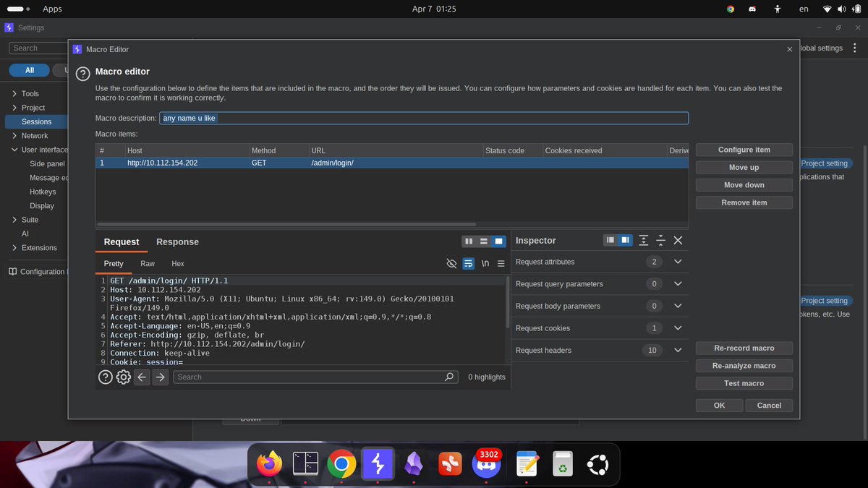Open the red XMind-style dock app
868x488 pixels.
click(x=450, y=463)
